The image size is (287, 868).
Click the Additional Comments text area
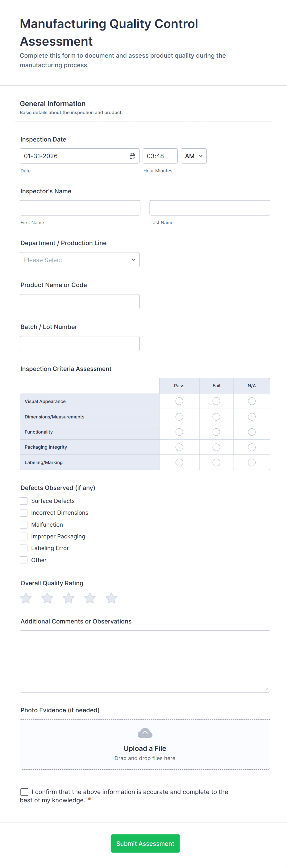(145, 661)
